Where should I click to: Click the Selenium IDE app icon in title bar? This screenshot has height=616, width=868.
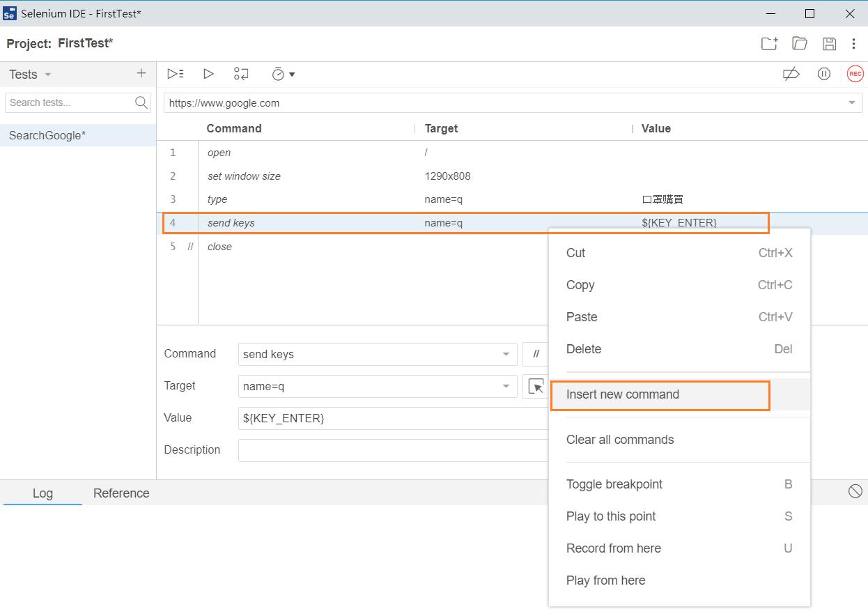(x=10, y=14)
